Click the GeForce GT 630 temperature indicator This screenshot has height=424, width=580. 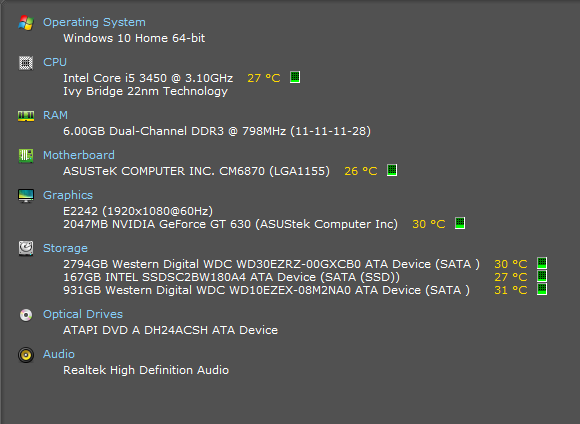[x=460, y=223]
